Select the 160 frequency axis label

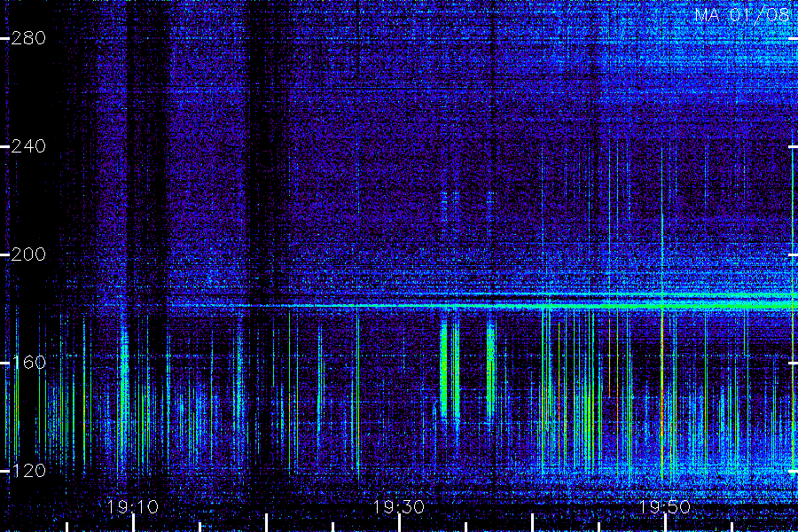click(x=28, y=363)
